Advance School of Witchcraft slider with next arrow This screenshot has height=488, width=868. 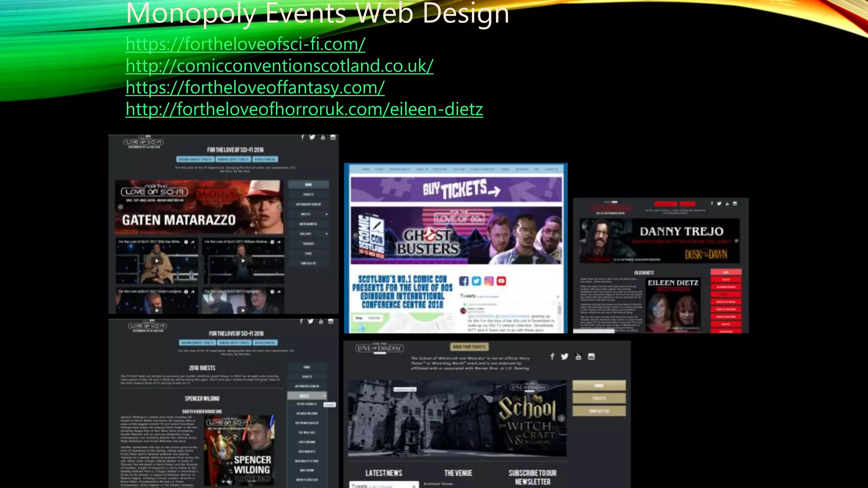tap(561, 419)
